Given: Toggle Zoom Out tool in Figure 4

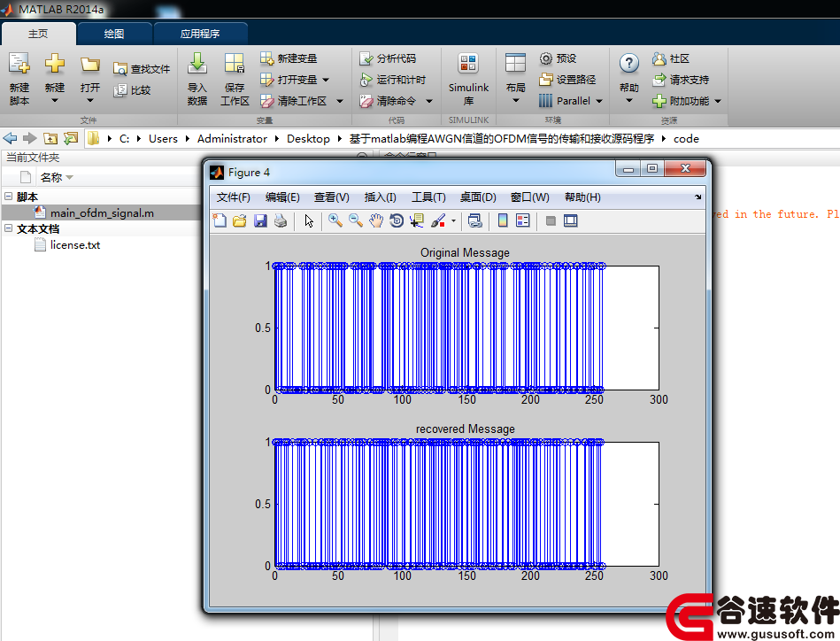Looking at the screenshot, I should pyautogui.click(x=356, y=220).
